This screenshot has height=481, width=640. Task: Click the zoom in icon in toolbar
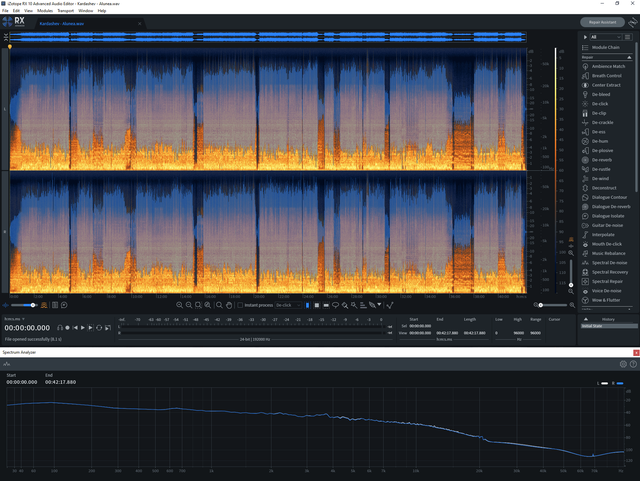point(179,305)
